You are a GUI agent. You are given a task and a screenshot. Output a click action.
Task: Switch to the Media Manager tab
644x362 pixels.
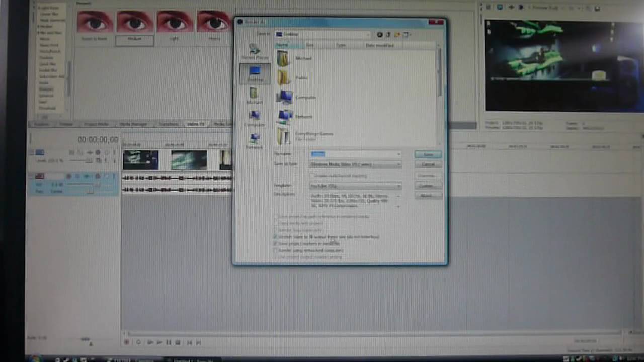point(133,124)
